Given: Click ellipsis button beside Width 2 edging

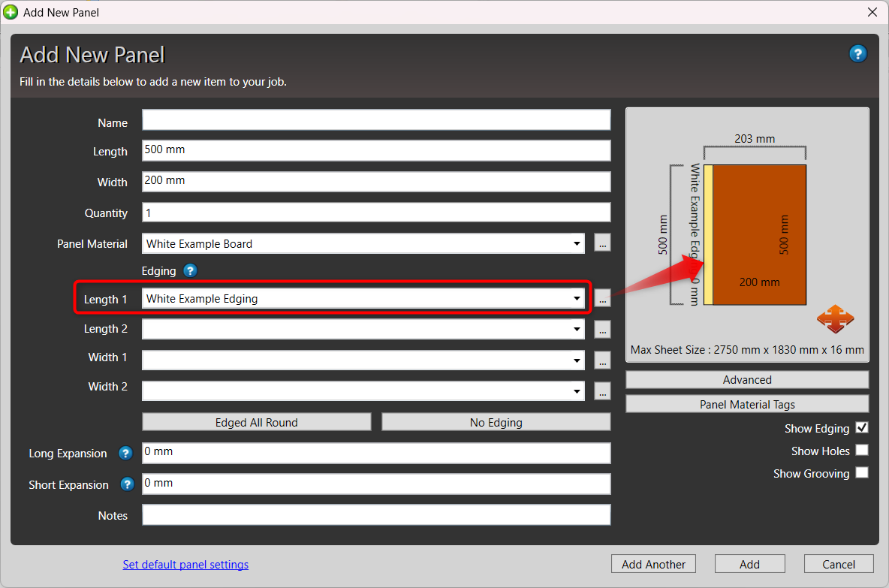Looking at the screenshot, I should pyautogui.click(x=602, y=390).
